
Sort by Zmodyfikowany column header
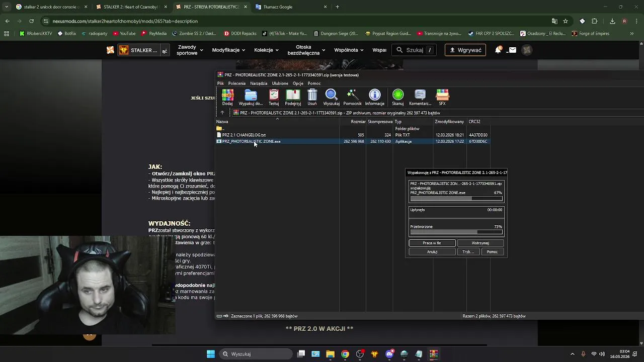click(449, 122)
